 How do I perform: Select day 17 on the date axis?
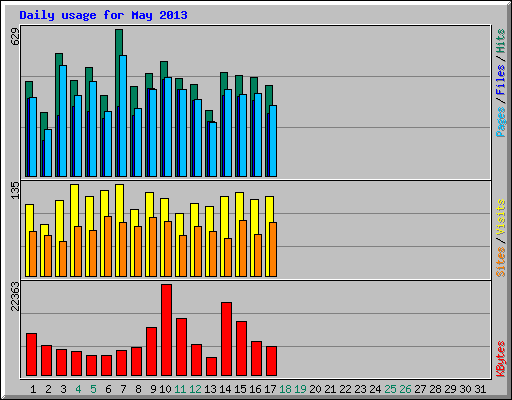270,389
